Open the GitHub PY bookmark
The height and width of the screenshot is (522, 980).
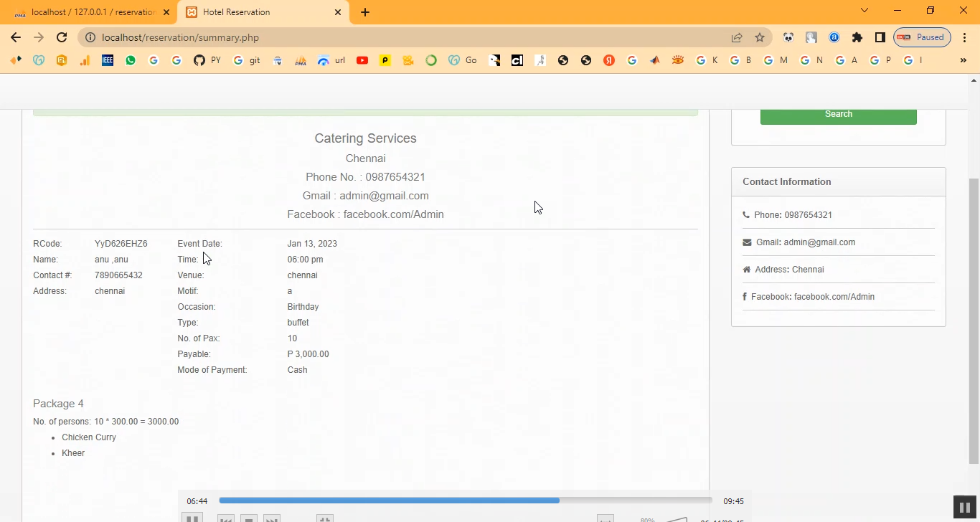click(x=207, y=60)
